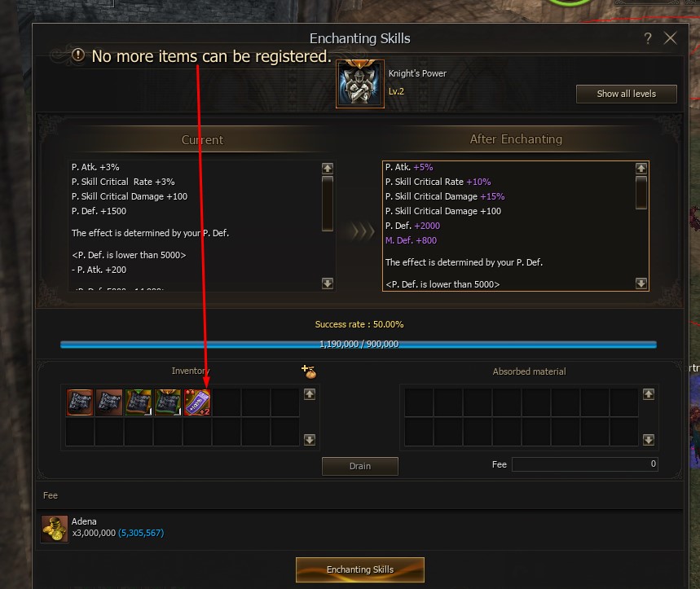Click the Adena gold coins icon
Viewport: 700px width, 589px height.
55,530
